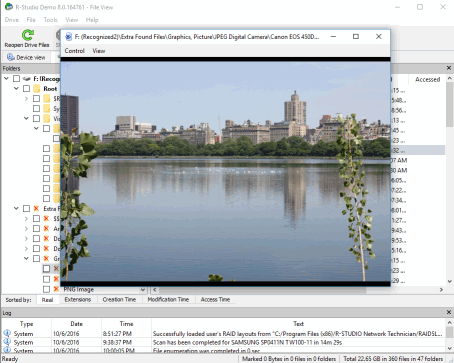Collapse the Root folder tree node
Screen dimensions: 454x363
coord(16,89)
